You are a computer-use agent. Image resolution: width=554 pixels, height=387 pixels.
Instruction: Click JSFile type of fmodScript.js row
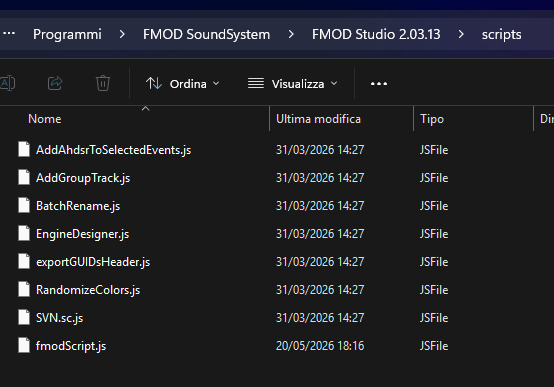(434, 346)
